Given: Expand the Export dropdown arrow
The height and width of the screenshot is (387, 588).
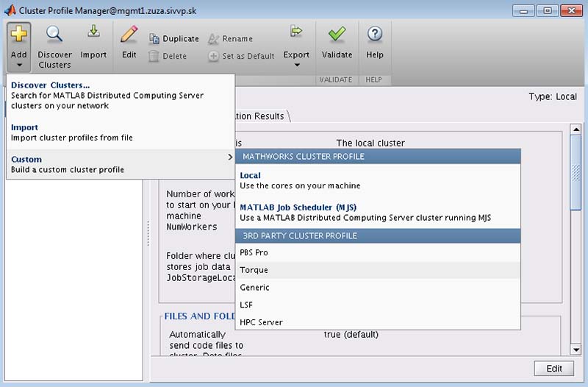Looking at the screenshot, I should coord(297,65).
